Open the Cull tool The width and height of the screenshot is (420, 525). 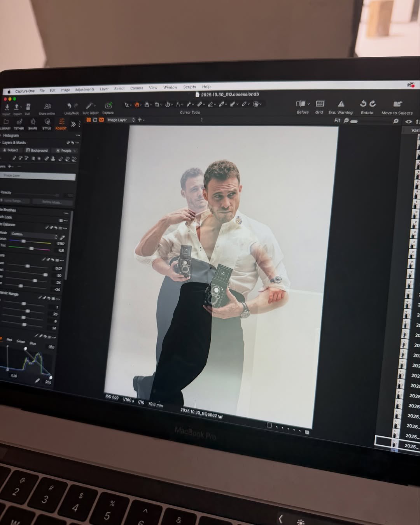(x=28, y=106)
